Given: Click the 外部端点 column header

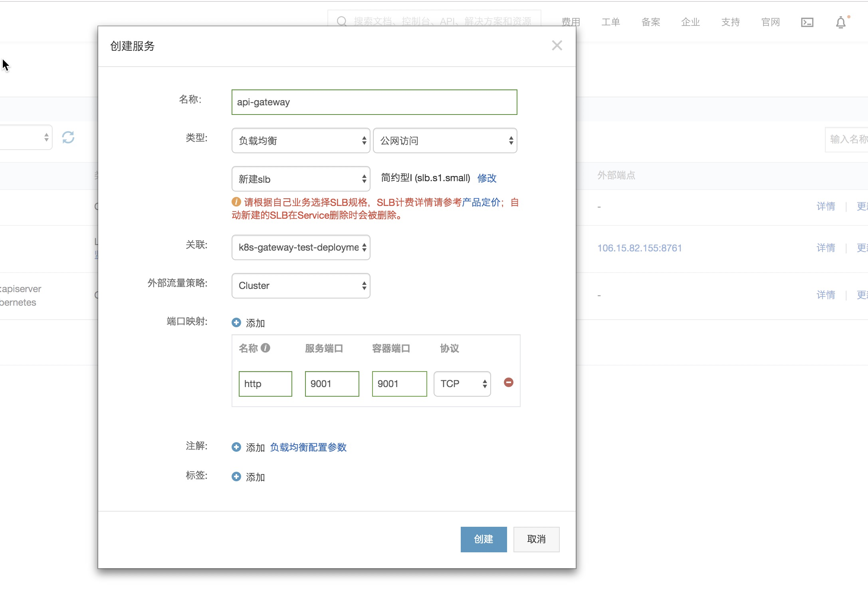Looking at the screenshot, I should coord(616,175).
